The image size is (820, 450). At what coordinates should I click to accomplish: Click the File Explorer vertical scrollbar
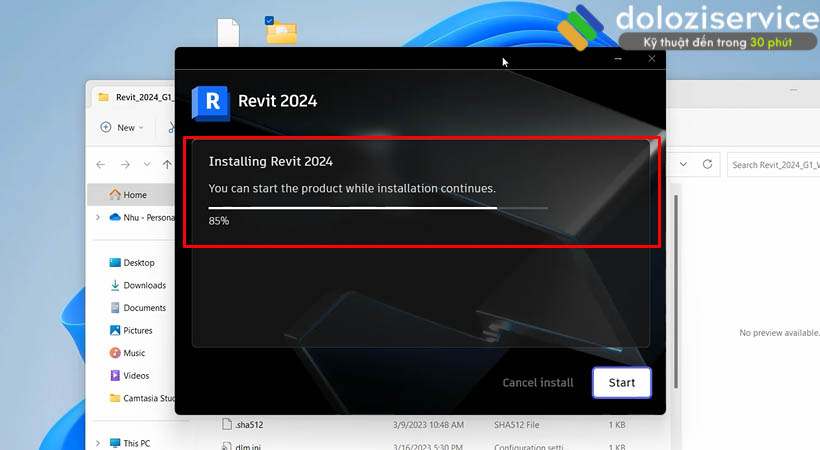click(x=676, y=291)
